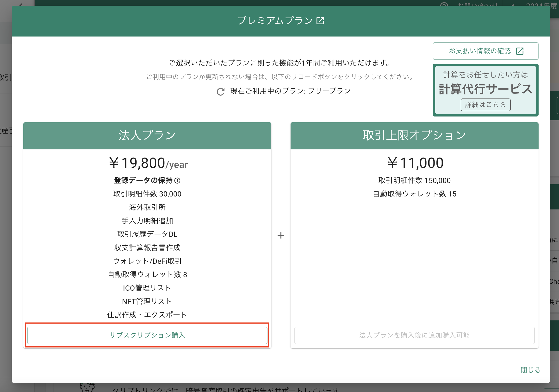The height and width of the screenshot is (392, 559).
Task: Click the 取引上限オプション card header
Action: (x=414, y=135)
